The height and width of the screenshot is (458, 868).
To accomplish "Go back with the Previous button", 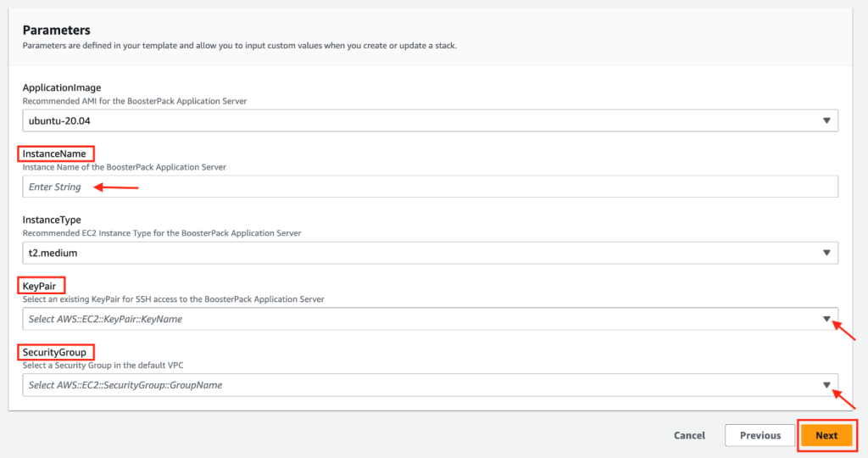I will point(759,435).
